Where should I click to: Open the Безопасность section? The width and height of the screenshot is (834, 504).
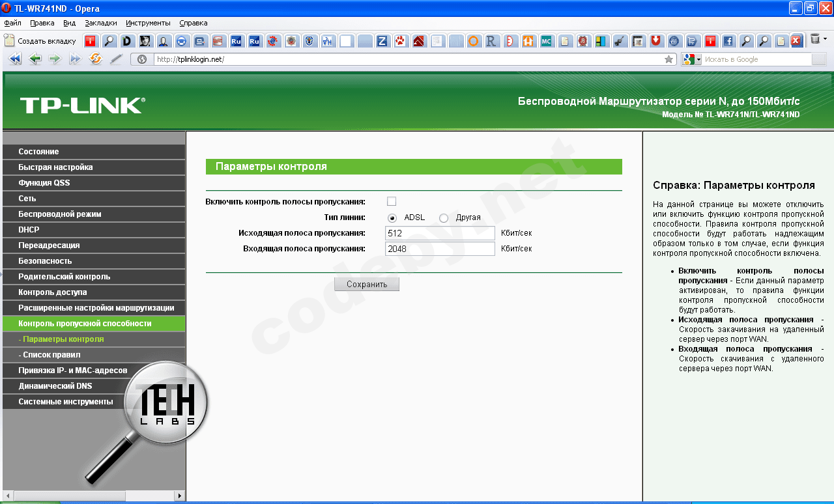(x=94, y=261)
